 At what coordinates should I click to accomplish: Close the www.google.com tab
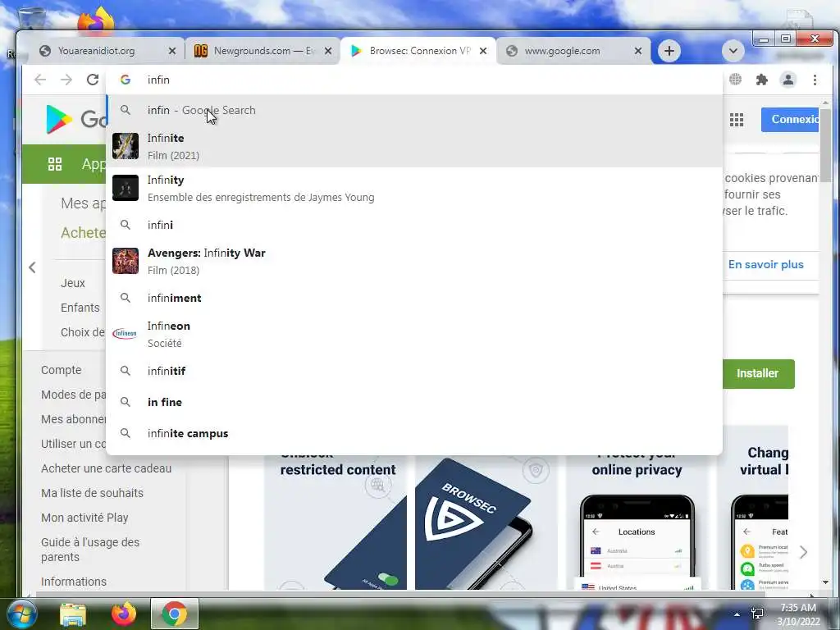pyautogui.click(x=638, y=51)
